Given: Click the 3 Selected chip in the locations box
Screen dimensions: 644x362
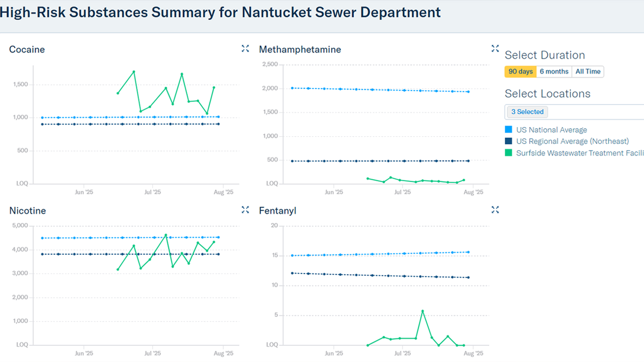Looking at the screenshot, I should point(526,112).
